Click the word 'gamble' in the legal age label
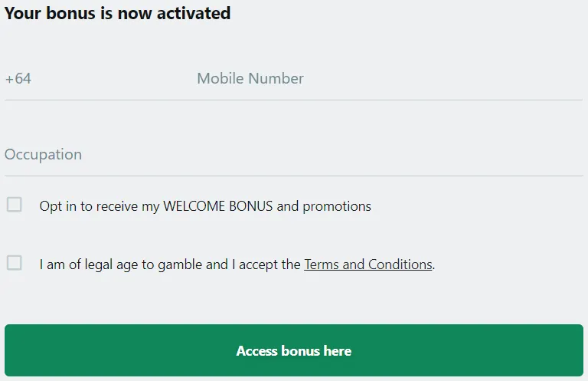Screen dimensions: 588x381 tap(181, 264)
